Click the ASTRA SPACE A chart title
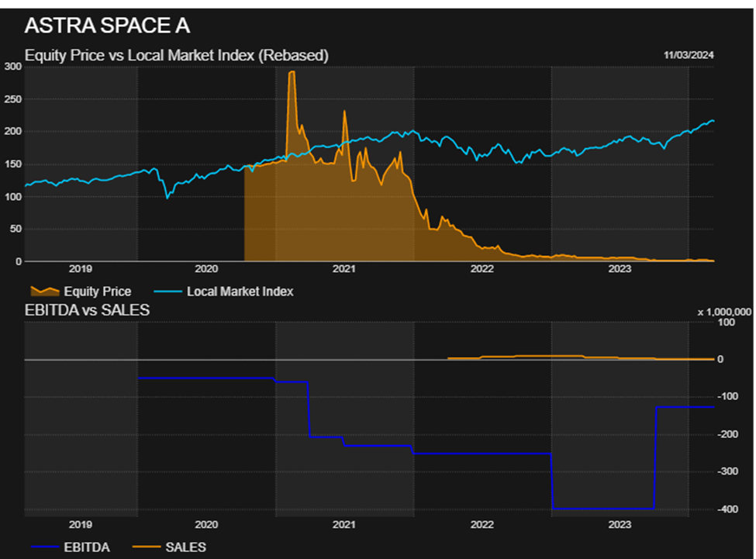 (x=107, y=26)
